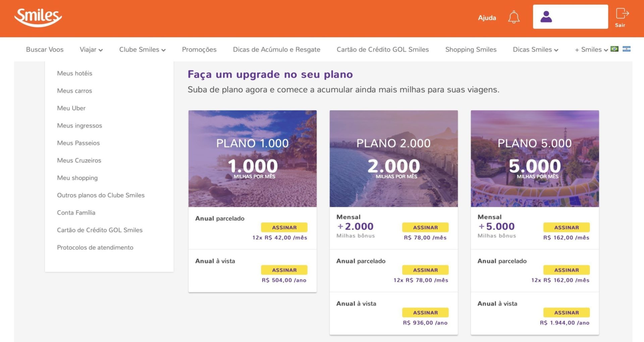This screenshot has width=644, height=342.
Task: Click Ajuda in the header
Action: click(487, 18)
